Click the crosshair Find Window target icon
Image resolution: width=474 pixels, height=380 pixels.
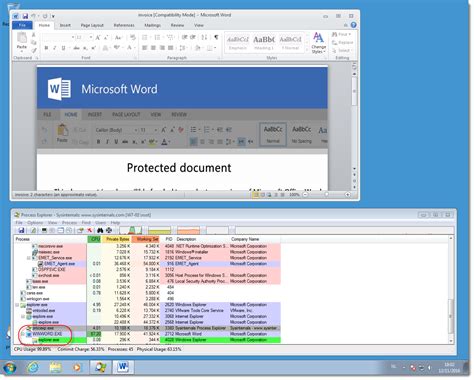(109, 230)
